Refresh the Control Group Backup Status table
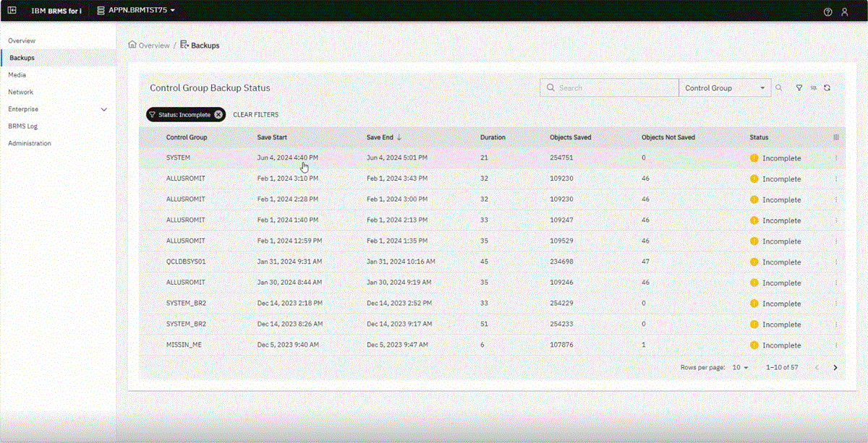Image resolution: width=868 pixels, height=443 pixels. 828,87
